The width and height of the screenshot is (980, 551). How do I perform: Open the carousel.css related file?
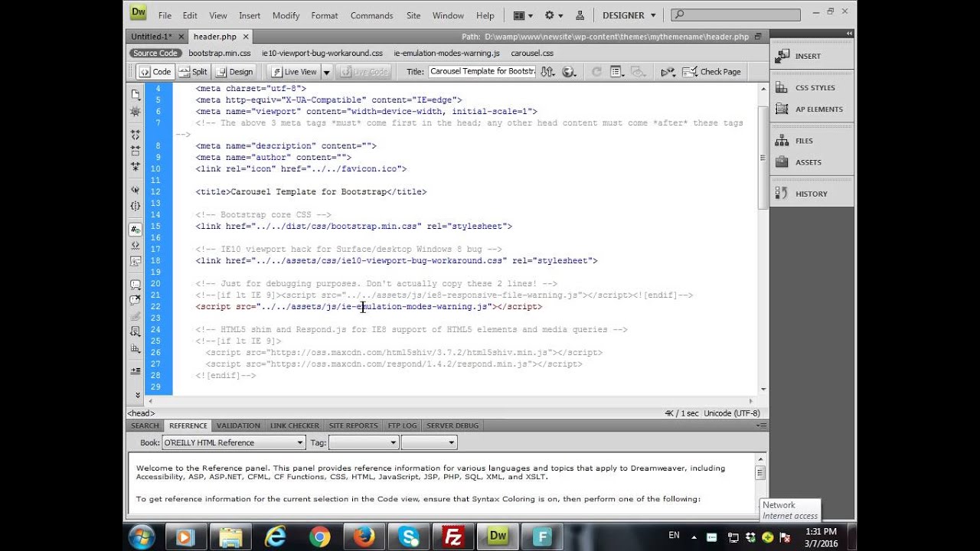tap(532, 53)
